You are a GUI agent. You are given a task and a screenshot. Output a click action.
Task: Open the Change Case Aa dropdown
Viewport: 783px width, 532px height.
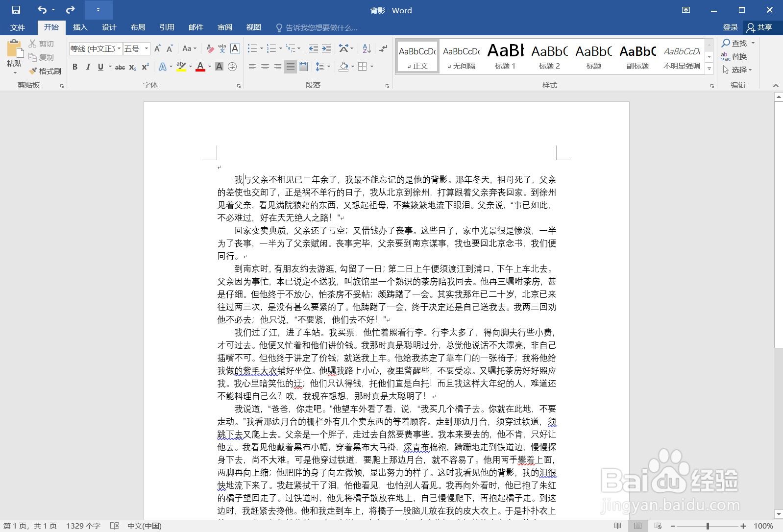(189, 48)
